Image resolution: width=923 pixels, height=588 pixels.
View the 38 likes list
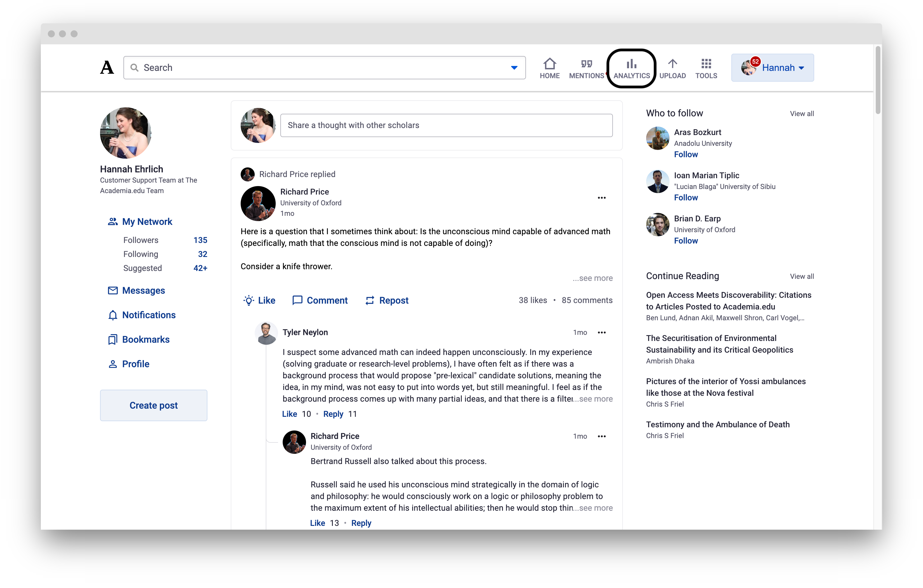tap(533, 300)
